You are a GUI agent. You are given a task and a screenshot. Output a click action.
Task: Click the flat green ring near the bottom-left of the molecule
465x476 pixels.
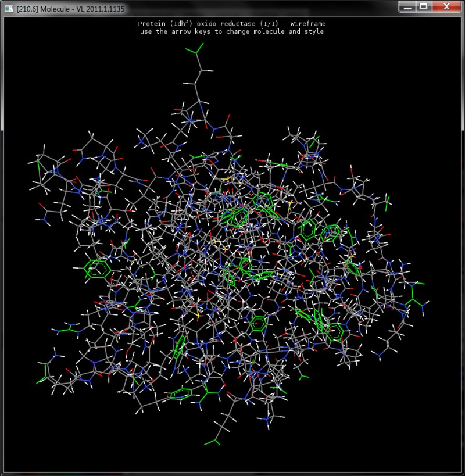coord(181,395)
